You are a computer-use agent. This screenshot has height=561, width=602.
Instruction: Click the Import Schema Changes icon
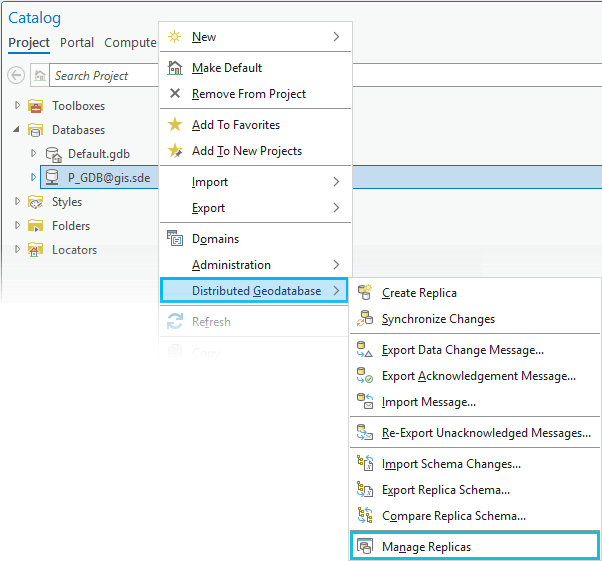[x=365, y=463]
